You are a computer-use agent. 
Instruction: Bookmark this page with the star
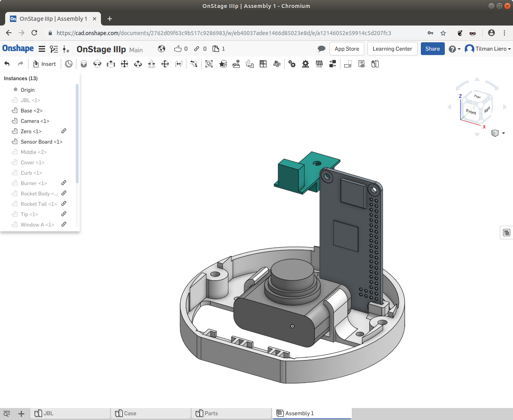coord(443,33)
